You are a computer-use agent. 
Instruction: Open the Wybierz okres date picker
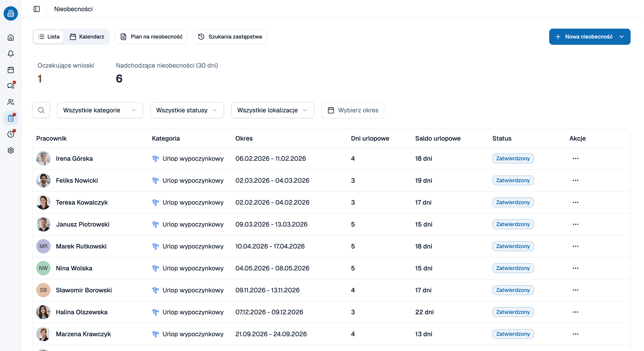click(x=353, y=110)
